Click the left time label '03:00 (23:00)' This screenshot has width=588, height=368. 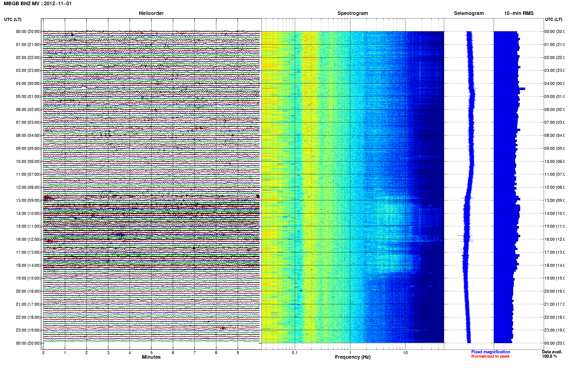28,70
